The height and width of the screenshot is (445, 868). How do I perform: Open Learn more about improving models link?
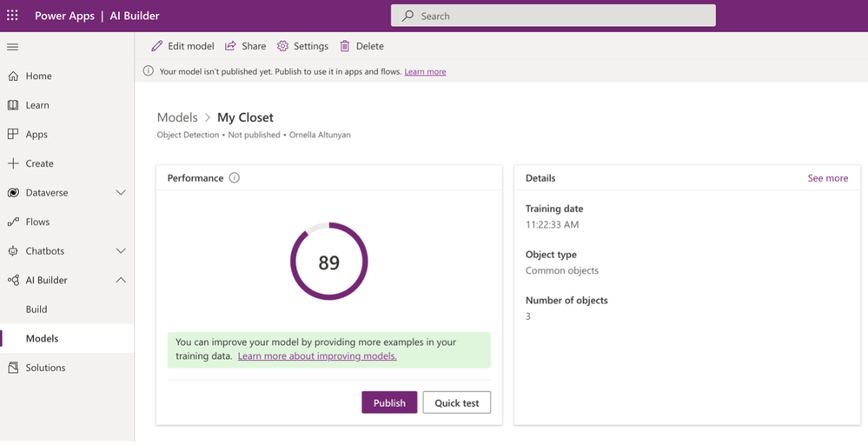tap(317, 355)
